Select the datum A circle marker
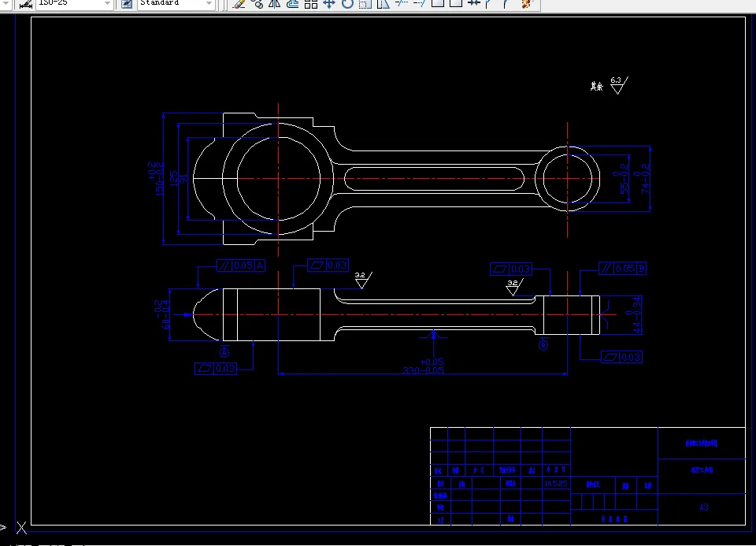Screen dimensions: 756x546 tap(224, 353)
